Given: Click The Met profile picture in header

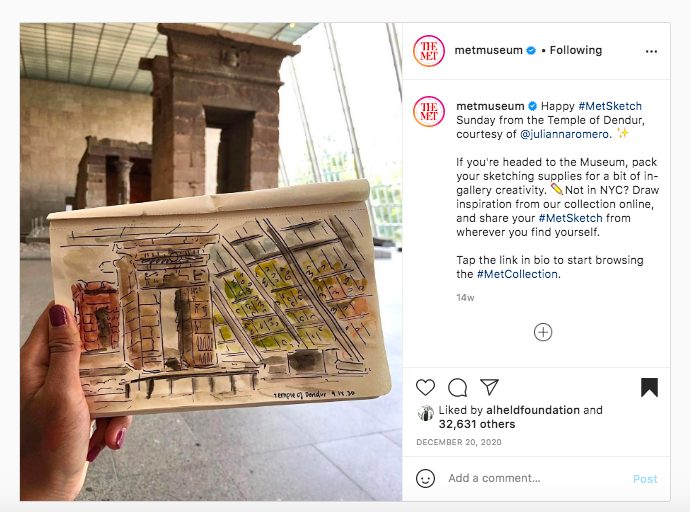Looking at the screenshot, I should (429, 51).
